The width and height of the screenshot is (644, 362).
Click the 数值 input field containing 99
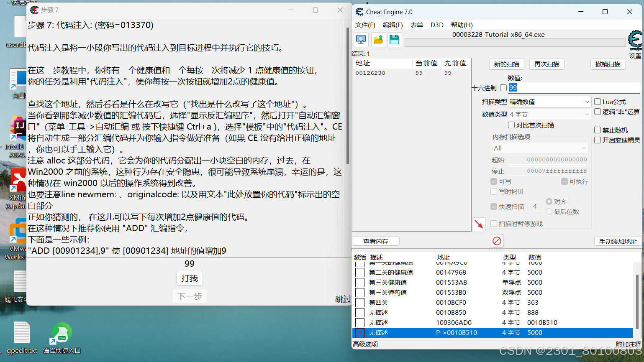(x=574, y=88)
